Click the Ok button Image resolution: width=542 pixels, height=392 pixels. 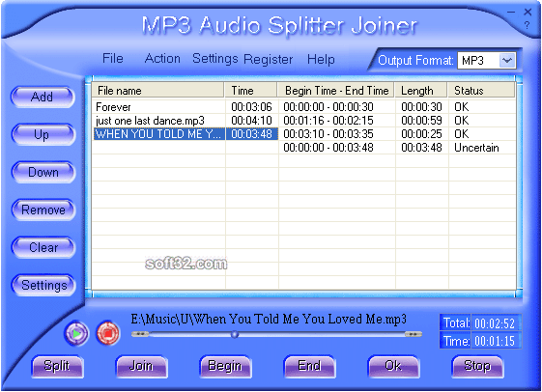click(393, 366)
